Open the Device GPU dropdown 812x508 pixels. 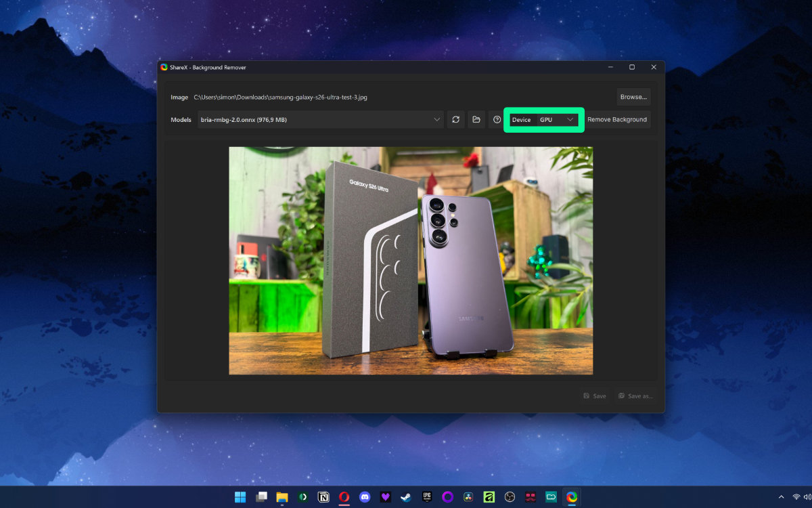point(558,119)
